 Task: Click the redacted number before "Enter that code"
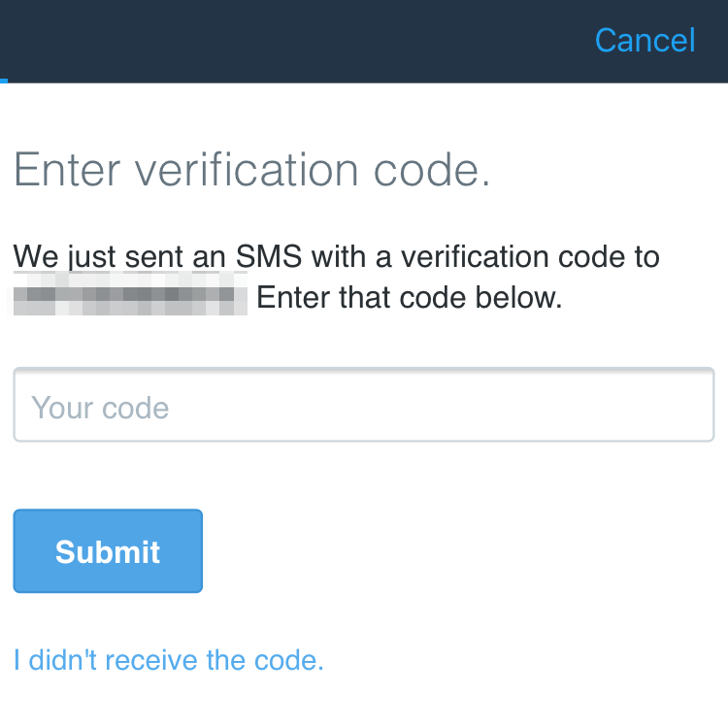128,295
